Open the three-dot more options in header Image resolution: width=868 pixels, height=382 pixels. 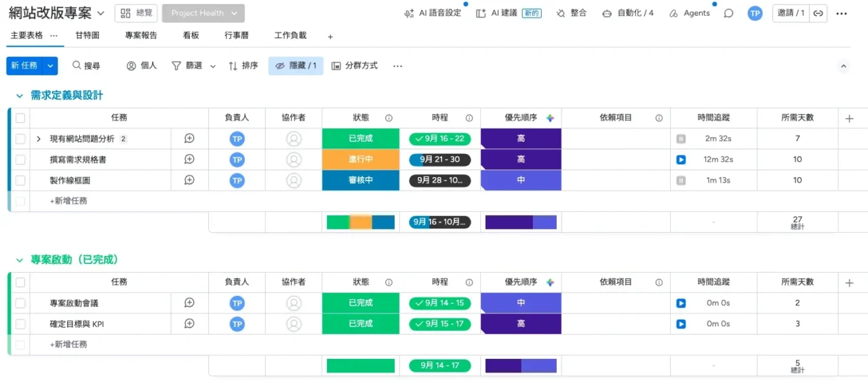[842, 13]
